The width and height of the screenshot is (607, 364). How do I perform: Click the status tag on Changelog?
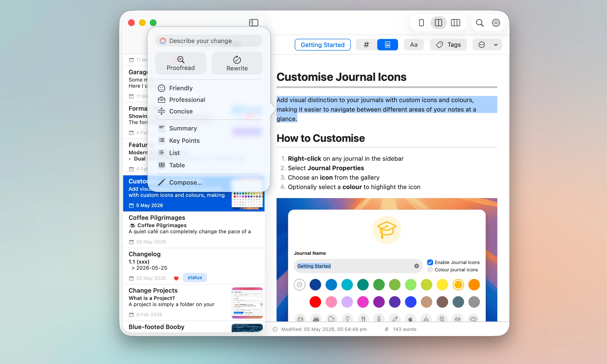(x=195, y=277)
